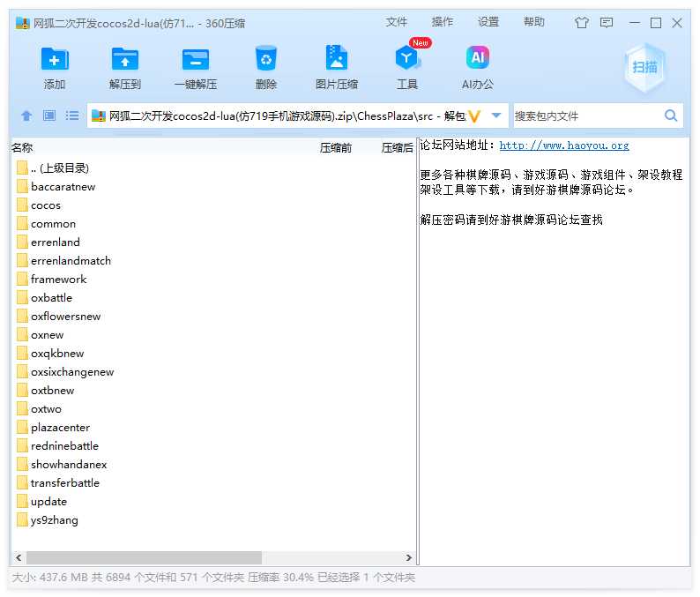Viewport: 700px width, 597px height.
Task: Select the oxflowersnew folder
Action: coord(59,317)
